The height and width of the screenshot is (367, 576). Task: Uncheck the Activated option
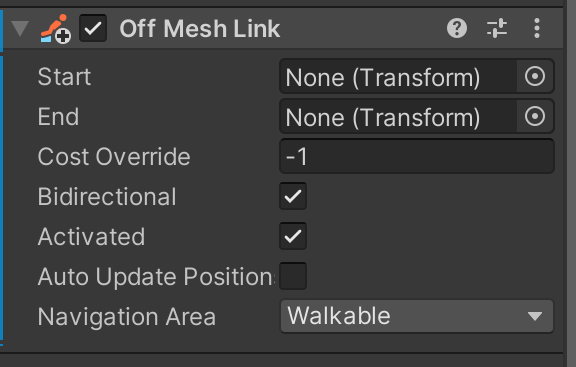click(293, 236)
